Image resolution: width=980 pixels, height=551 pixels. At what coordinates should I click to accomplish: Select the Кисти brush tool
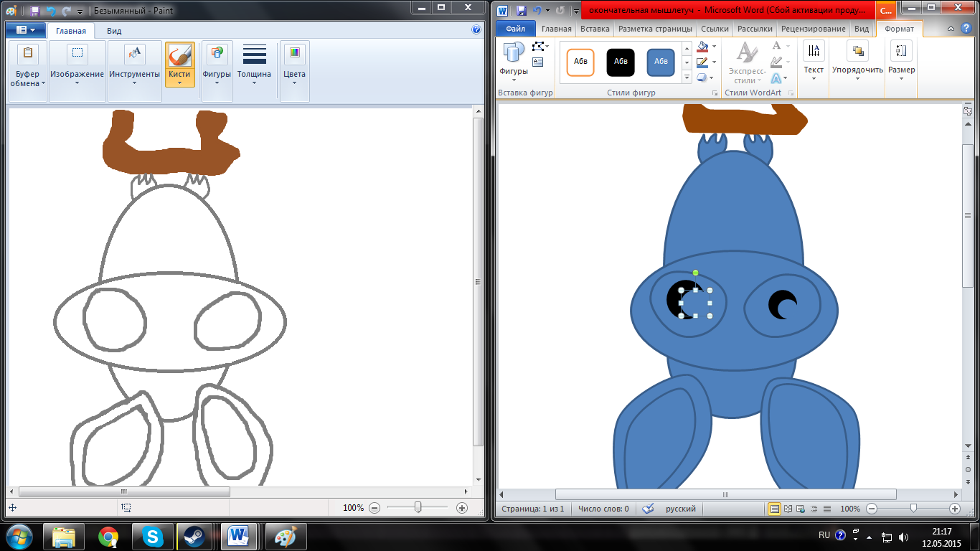(x=179, y=55)
